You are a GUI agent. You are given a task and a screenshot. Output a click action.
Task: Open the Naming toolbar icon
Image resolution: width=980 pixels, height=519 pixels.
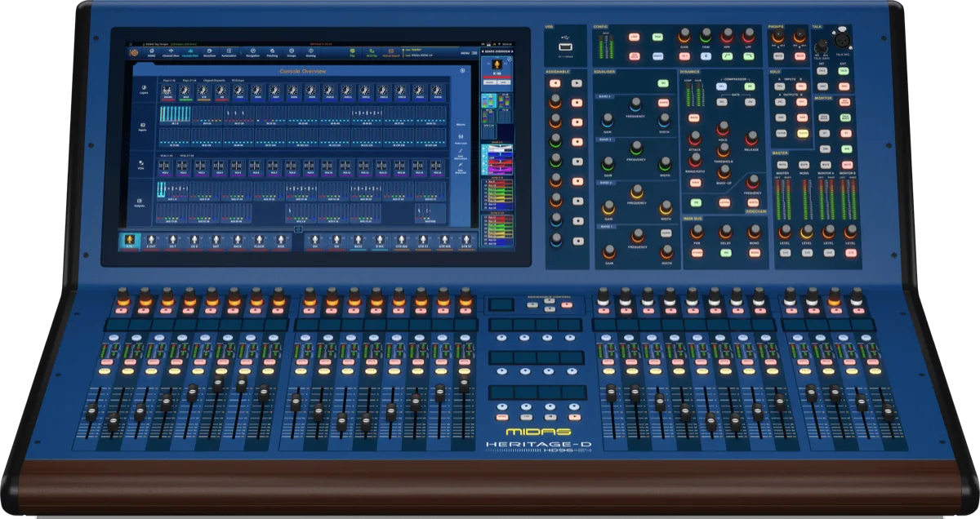(x=310, y=51)
